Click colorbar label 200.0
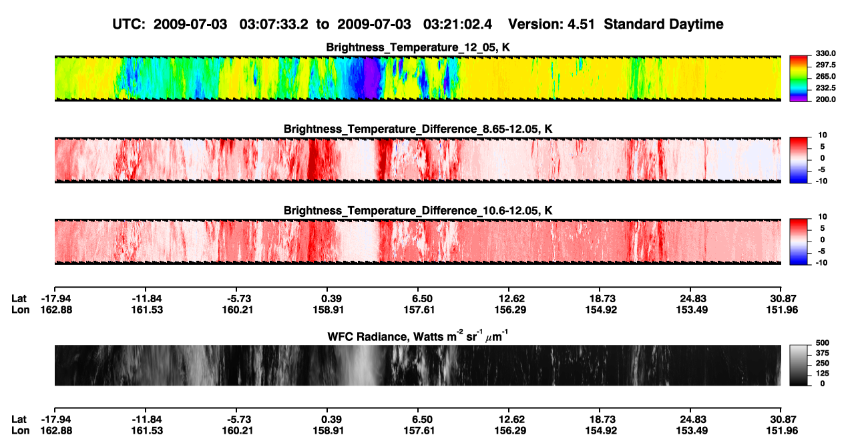Viewport: 868px width, 445px height. 826,99
